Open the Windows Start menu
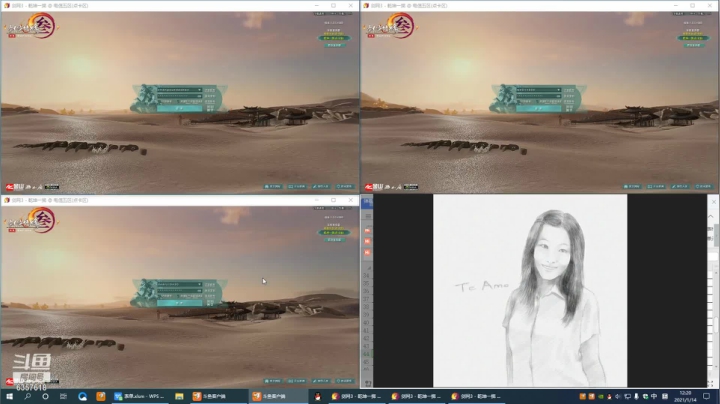The height and width of the screenshot is (404, 720). 9,396
